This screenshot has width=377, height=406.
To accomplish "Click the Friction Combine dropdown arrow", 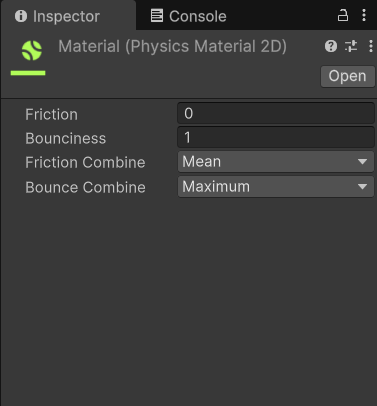I will [362, 162].
